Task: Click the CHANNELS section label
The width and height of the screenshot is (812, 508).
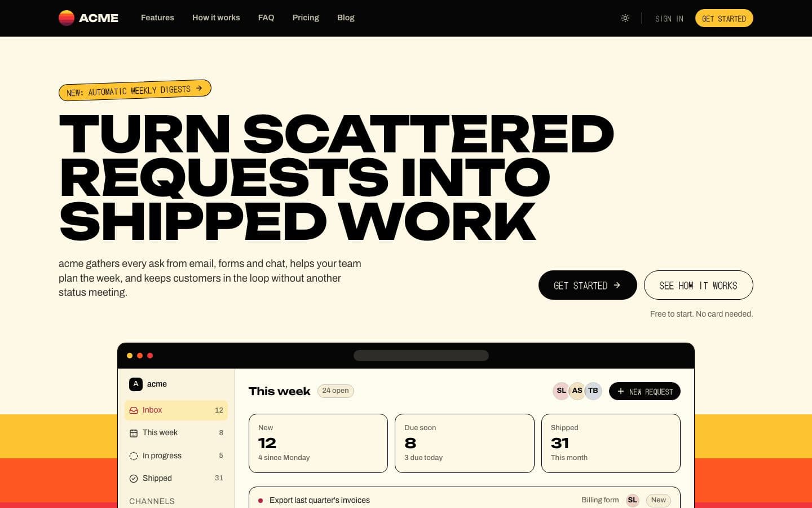Action: [152, 501]
